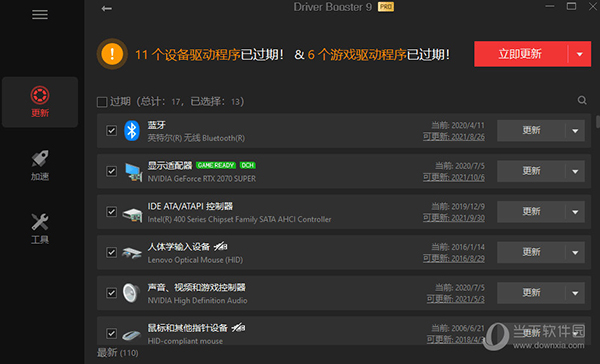The image size is (600, 364).
Task: Click the 当前: 2019/12/9 date text
Action: tap(458, 206)
